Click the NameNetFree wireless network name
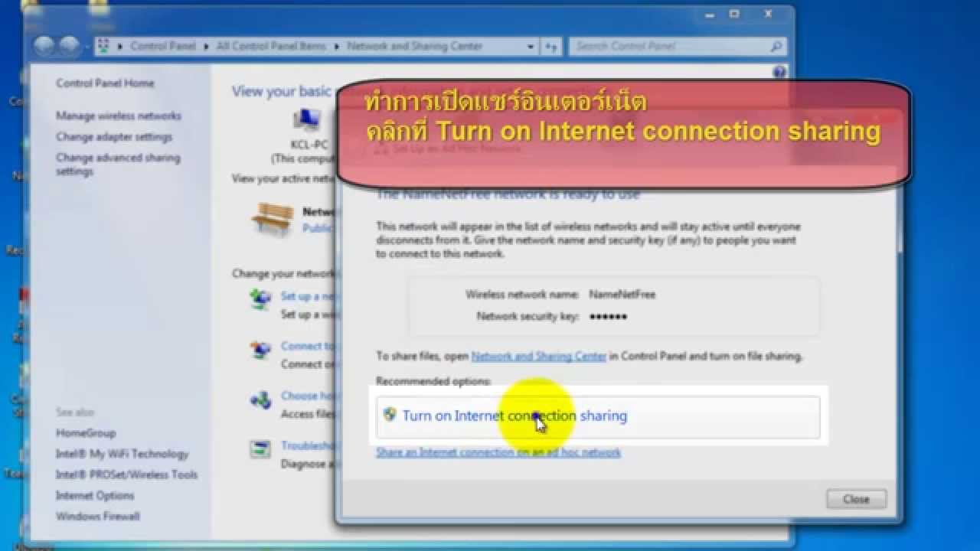The image size is (980, 551). [622, 294]
